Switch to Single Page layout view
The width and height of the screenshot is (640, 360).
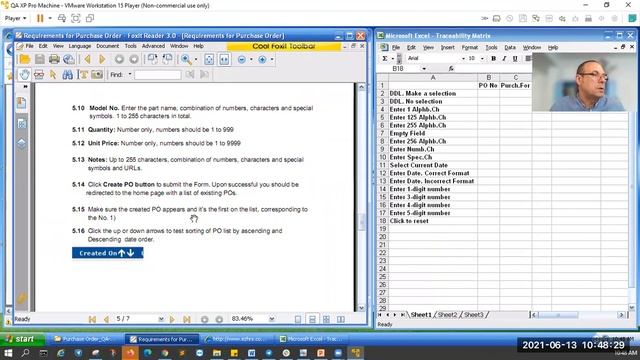(x=298, y=319)
